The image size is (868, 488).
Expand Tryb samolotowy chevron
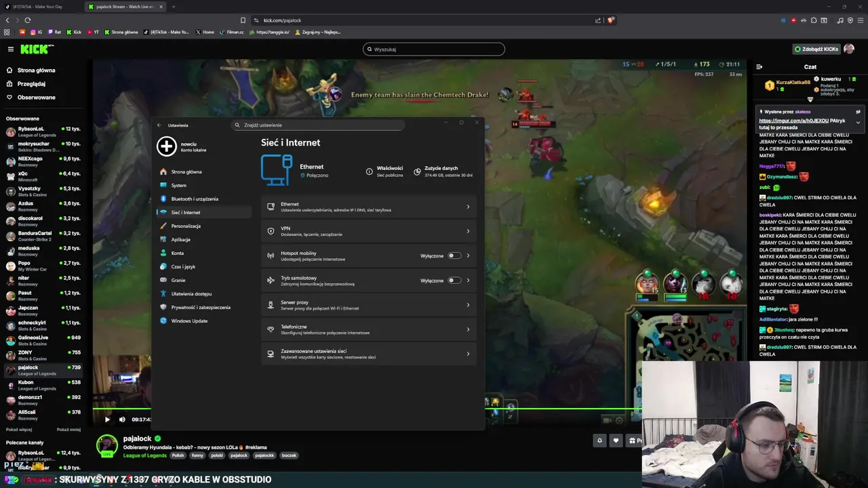[x=468, y=280]
